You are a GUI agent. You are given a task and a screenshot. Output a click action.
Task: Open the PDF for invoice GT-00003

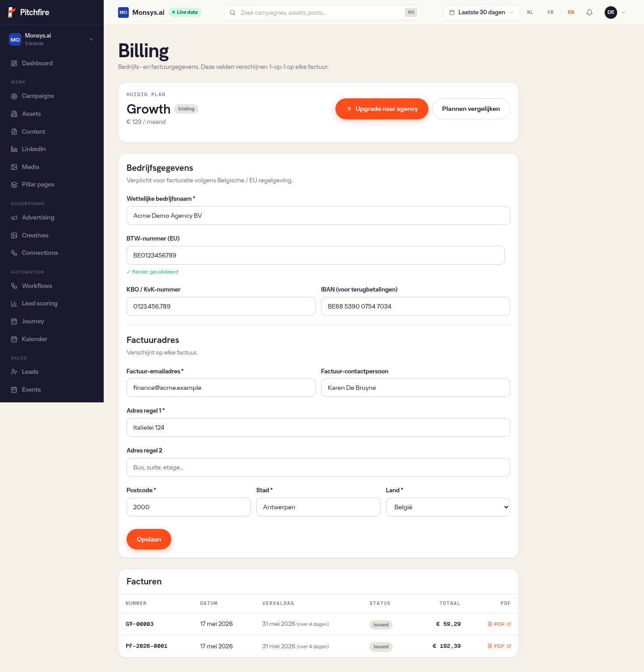coord(499,624)
